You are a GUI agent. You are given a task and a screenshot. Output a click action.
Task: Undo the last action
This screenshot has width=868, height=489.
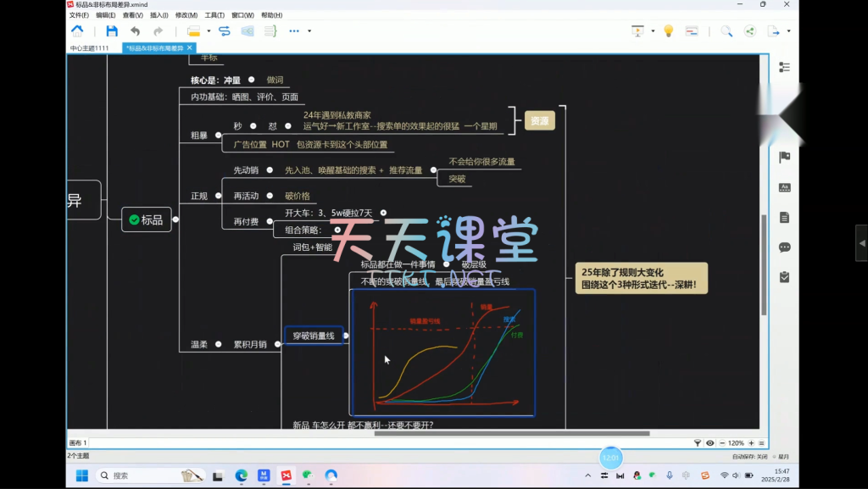pos(136,31)
